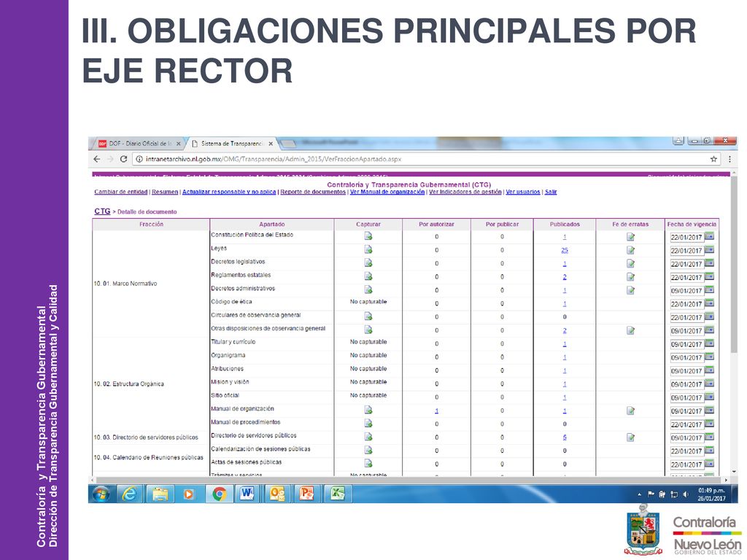
Task: Open capture icon for Manual de procedimientos
Action: click(x=368, y=423)
